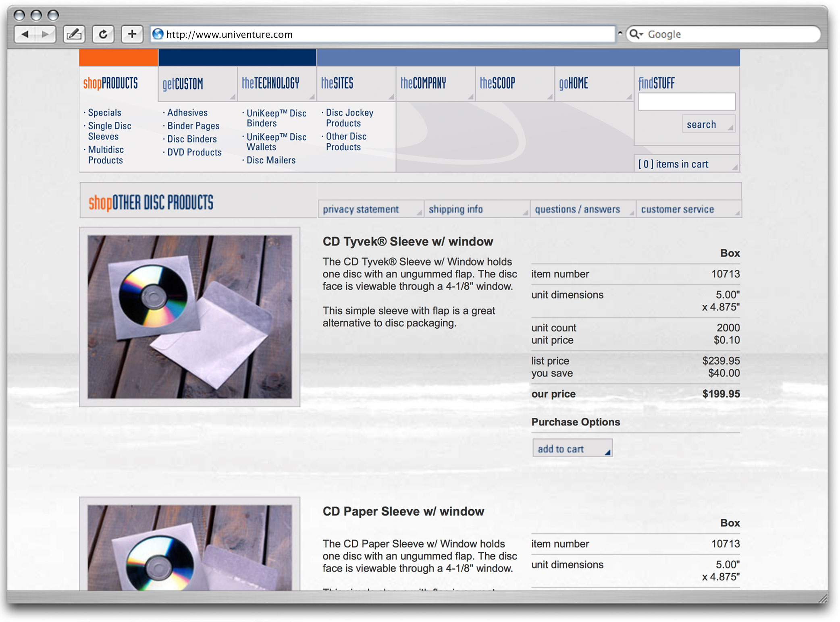Click the findSTUFF search text box
This screenshot has width=840, height=622.
pos(686,102)
